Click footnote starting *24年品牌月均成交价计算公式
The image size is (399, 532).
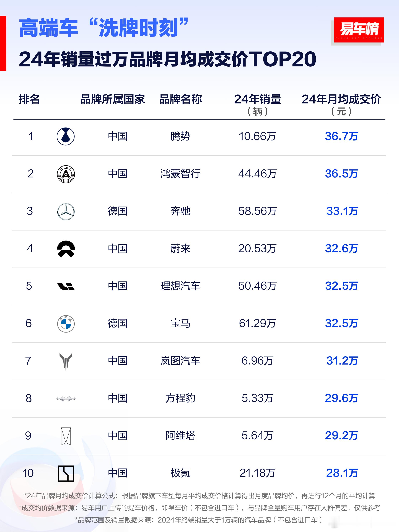(199, 496)
